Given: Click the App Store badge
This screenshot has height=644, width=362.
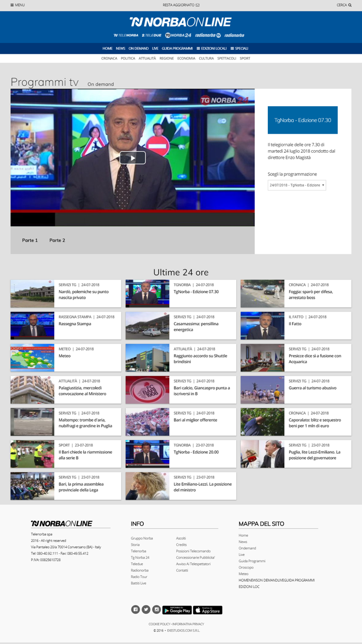Looking at the screenshot, I should 207,610.
